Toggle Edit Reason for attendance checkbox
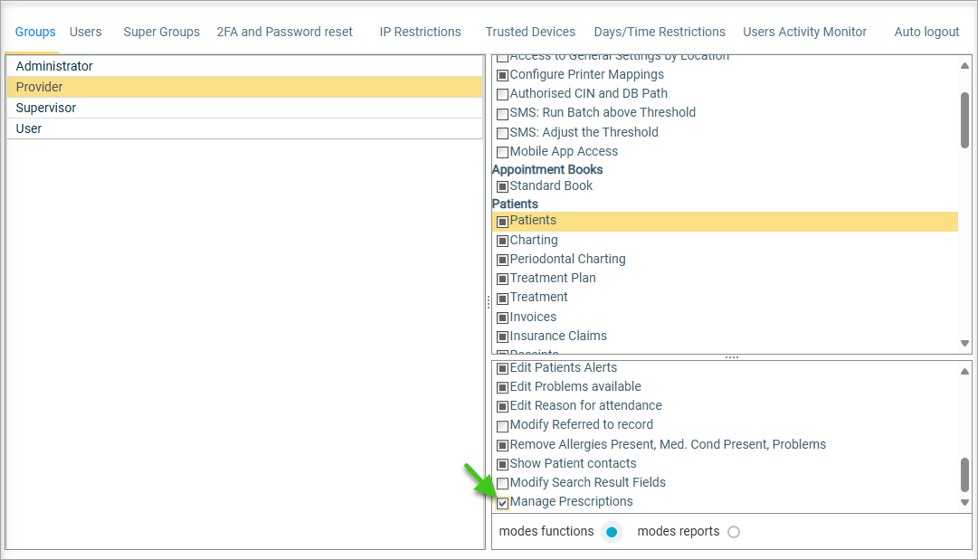The height and width of the screenshot is (560, 978). pyautogui.click(x=502, y=406)
